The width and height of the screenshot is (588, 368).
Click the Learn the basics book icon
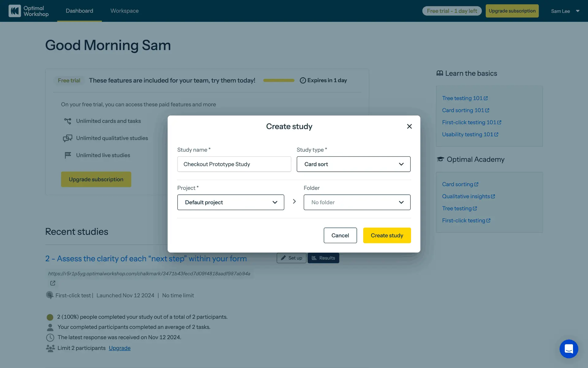coord(439,73)
